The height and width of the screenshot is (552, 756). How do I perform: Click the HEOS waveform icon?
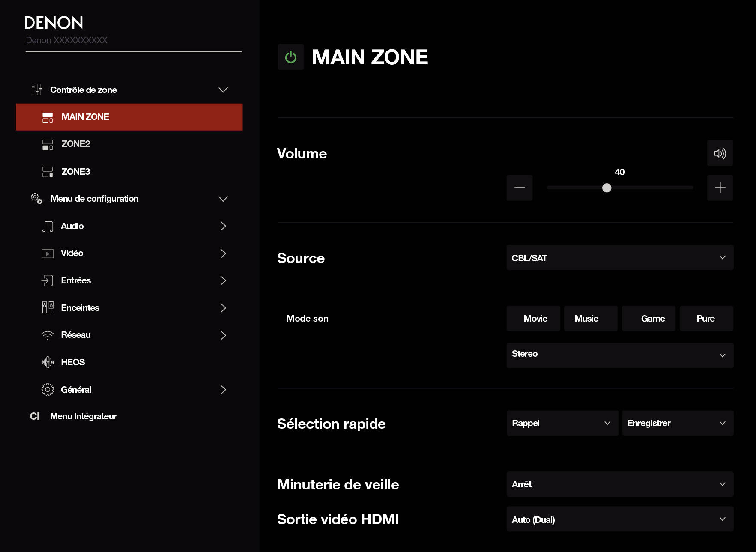pos(48,362)
